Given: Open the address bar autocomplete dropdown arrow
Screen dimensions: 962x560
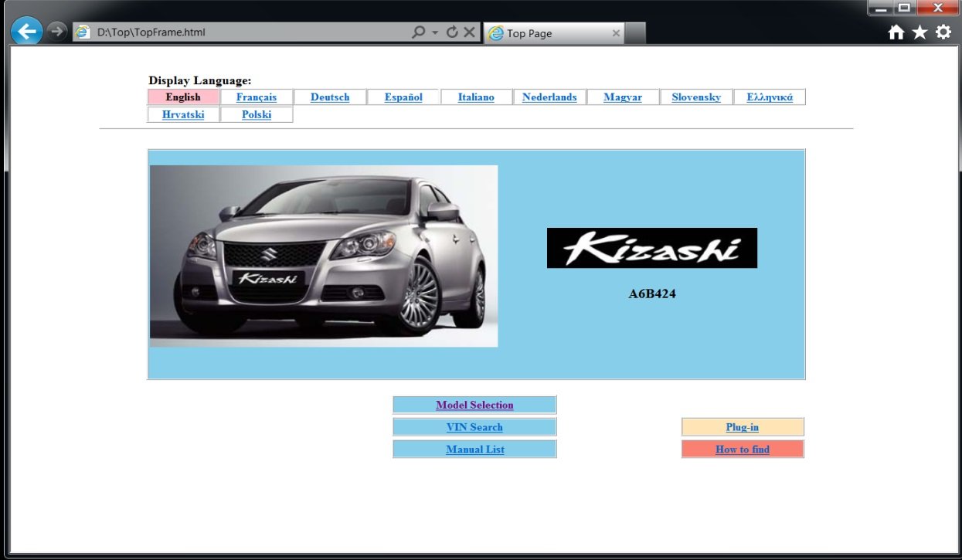Looking at the screenshot, I should 435,32.
